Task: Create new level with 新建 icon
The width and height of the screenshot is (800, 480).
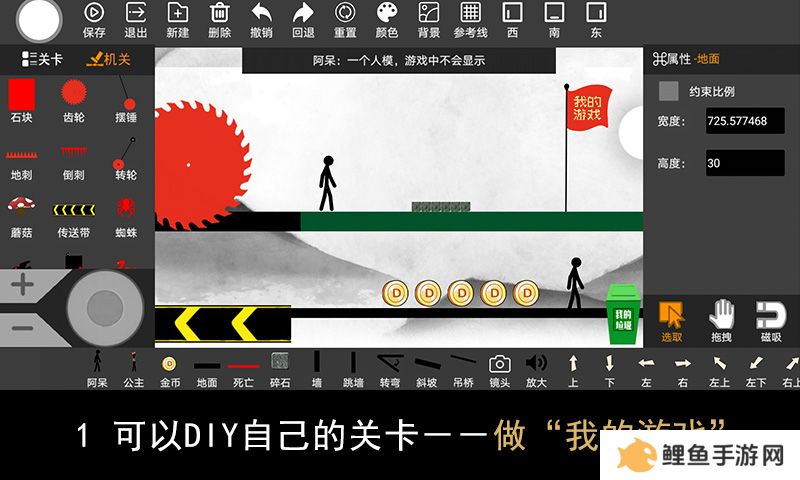Action: tap(178, 12)
